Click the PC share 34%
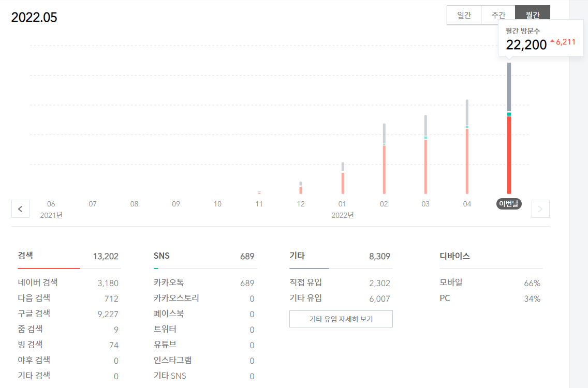This screenshot has height=388, width=588. [x=532, y=299]
